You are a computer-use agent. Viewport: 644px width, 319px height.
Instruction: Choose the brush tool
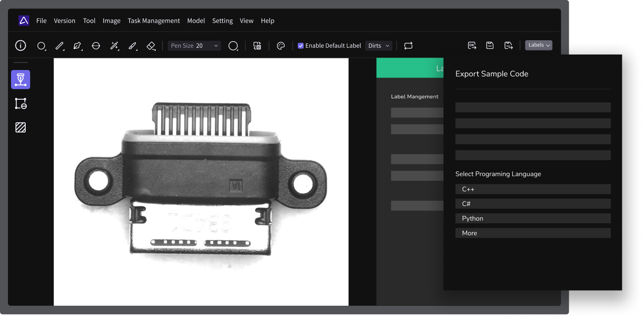click(x=132, y=46)
